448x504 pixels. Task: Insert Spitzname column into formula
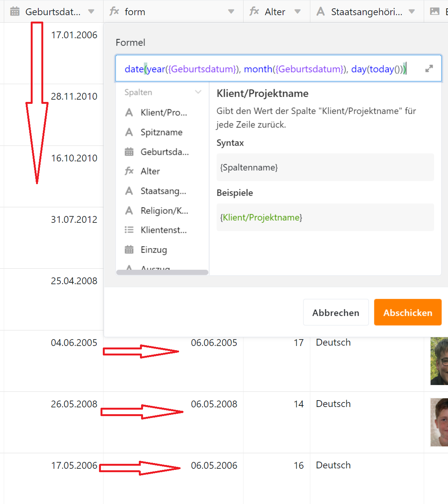tap(161, 132)
